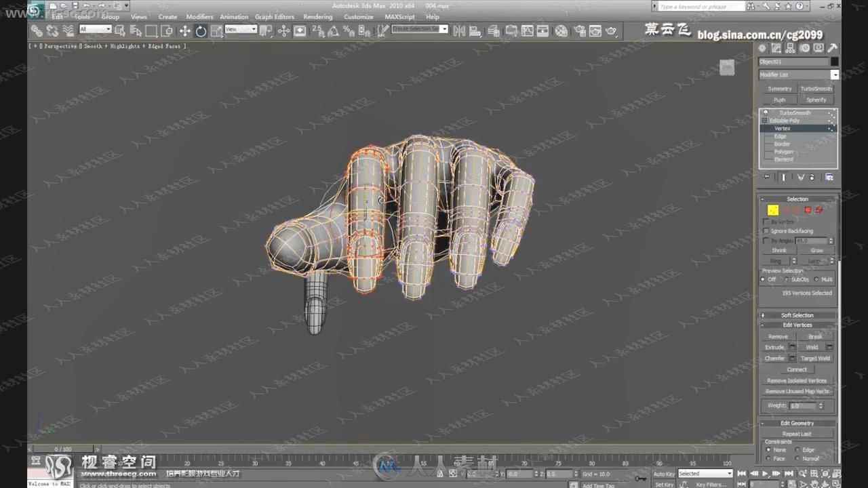
Task: Open Select by Name dialog
Action: [x=136, y=30]
